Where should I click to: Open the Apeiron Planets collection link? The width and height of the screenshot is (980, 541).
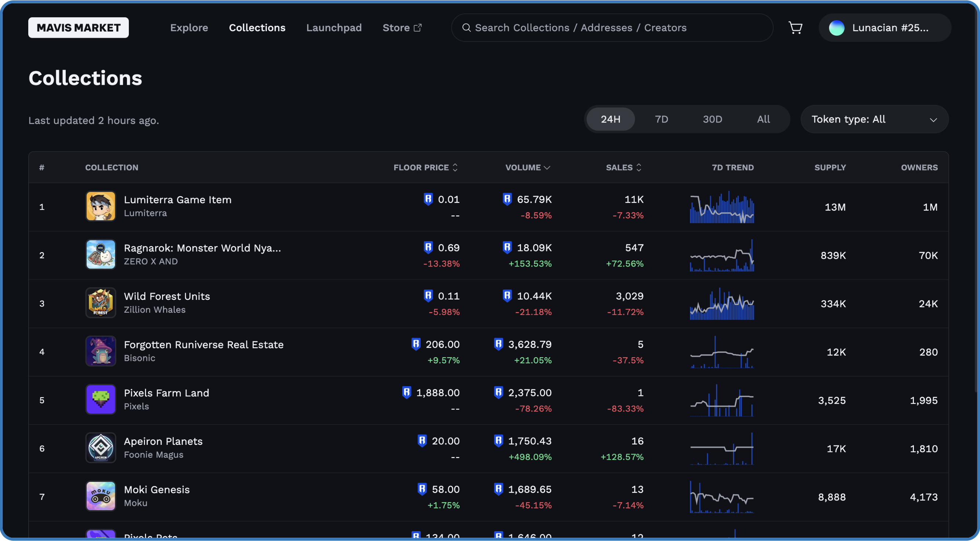pyautogui.click(x=163, y=441)
